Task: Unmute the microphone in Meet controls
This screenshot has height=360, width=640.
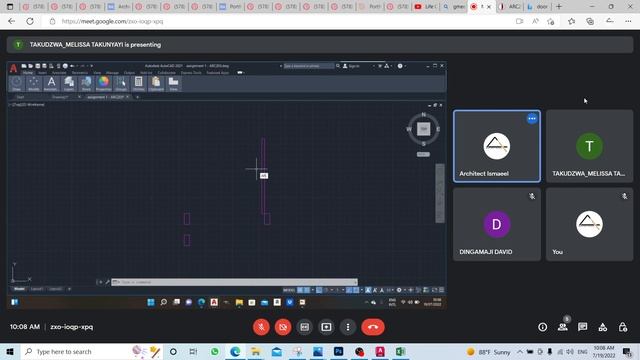Action: [261, 327]
